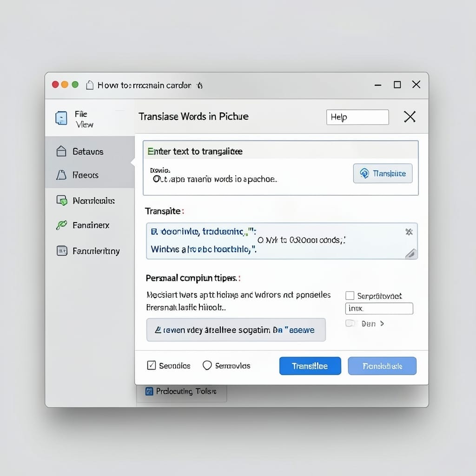
Task: Tick the Serprütovdet checkbox
Action: pyautogui.click(x=350, y=296)
